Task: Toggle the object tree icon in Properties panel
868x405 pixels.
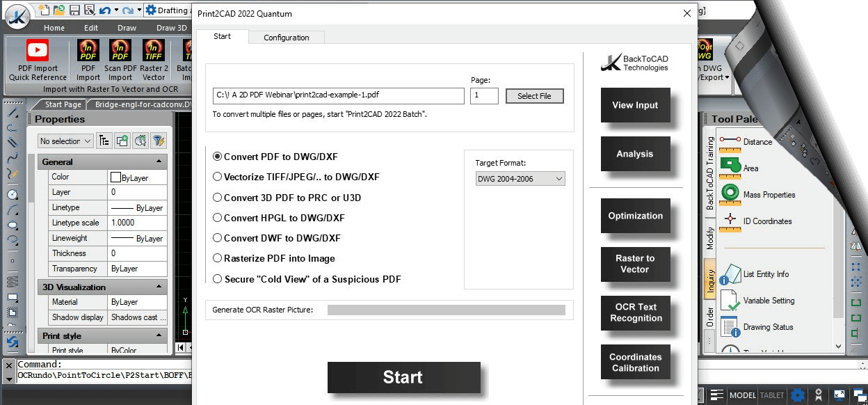Action: pos(104,141)
